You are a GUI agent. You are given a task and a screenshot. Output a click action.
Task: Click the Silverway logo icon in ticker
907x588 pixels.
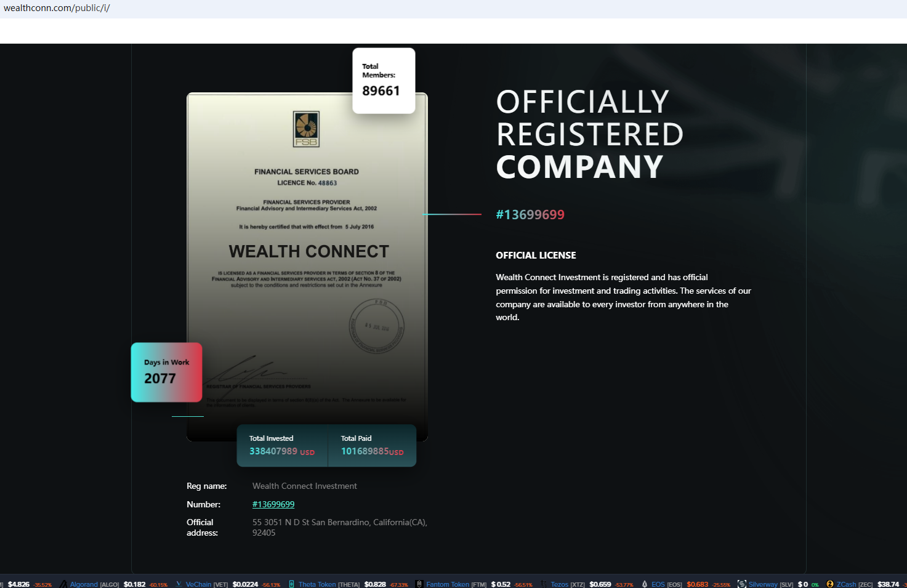click(x=742, y=584)
